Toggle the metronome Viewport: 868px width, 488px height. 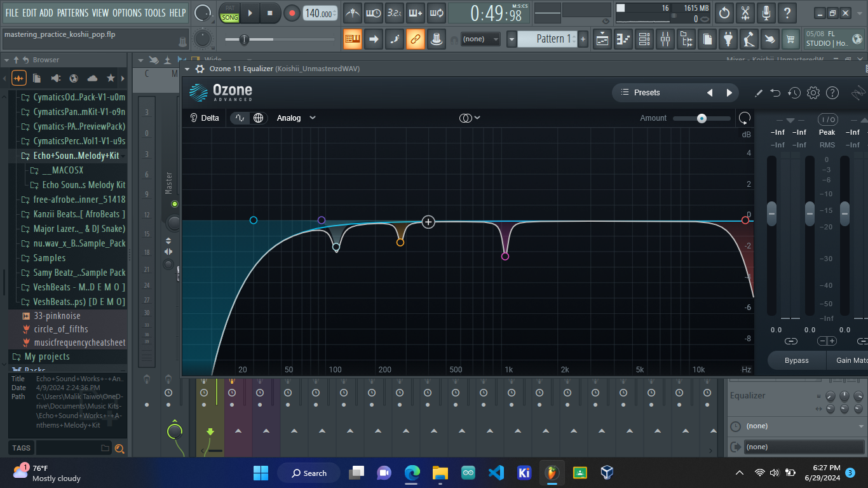point(353,13)
